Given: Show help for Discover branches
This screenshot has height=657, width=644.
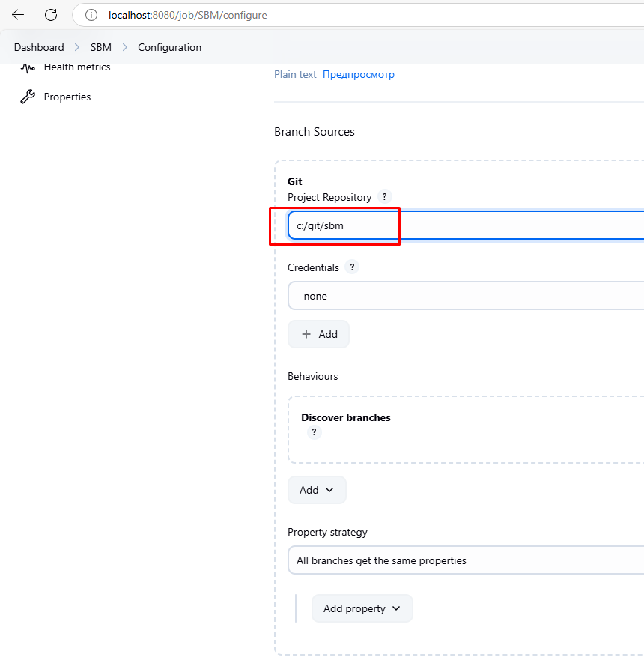Looking at the screenshot, I should [x=315, y=432].
